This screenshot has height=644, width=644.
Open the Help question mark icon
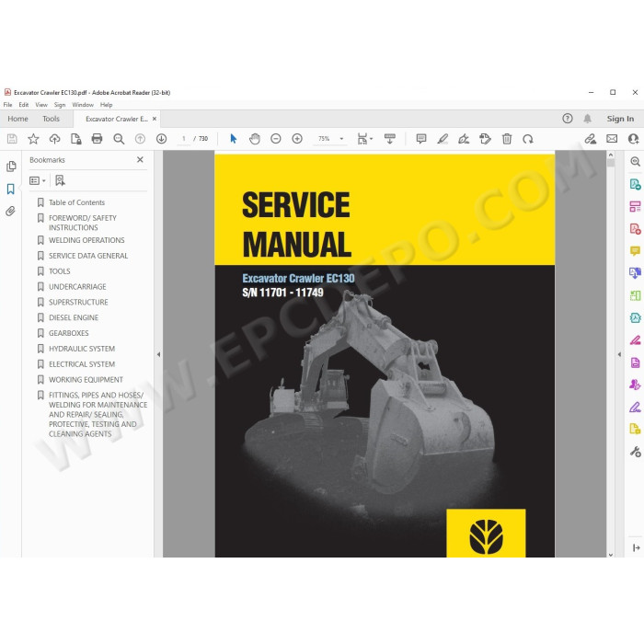click(568, 119)
